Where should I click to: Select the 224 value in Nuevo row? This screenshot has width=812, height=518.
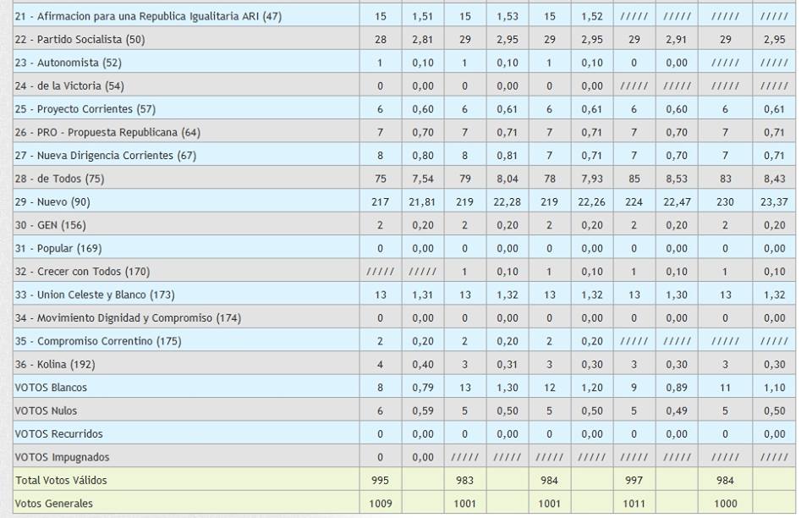tap(634, 202)
